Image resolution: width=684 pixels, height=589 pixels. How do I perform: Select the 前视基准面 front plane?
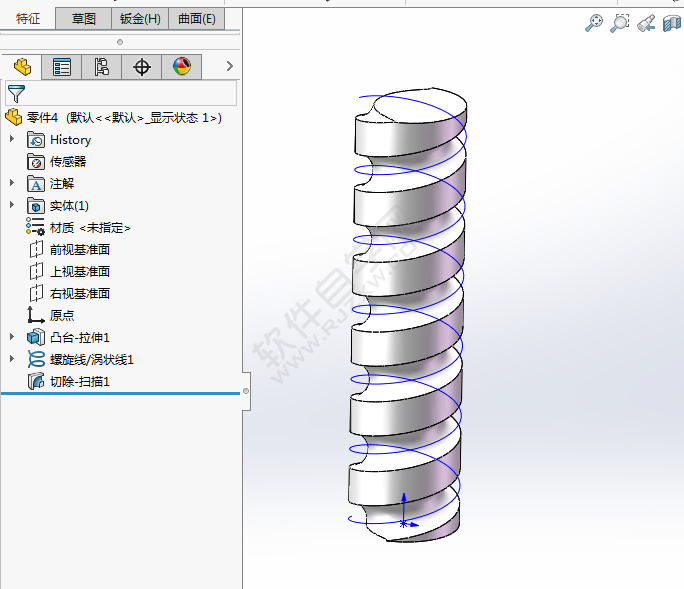[x=79, y=250]
